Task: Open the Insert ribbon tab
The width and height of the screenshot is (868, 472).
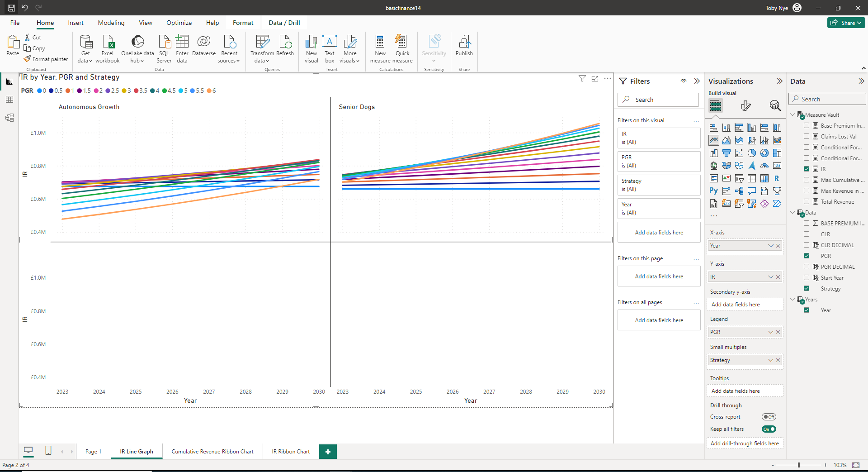Action: tap(75, 23)
